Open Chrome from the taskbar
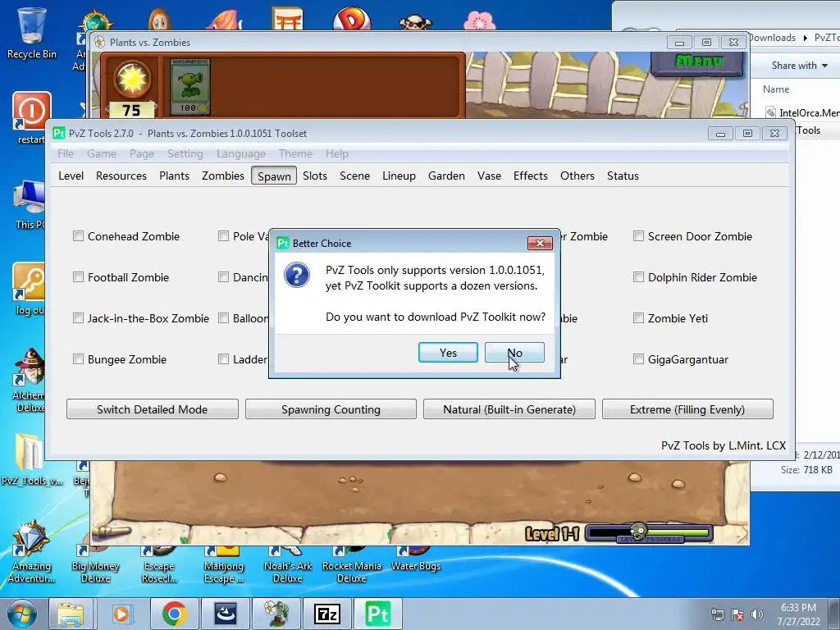Viewport: 840px width, 630px height. 174,614
